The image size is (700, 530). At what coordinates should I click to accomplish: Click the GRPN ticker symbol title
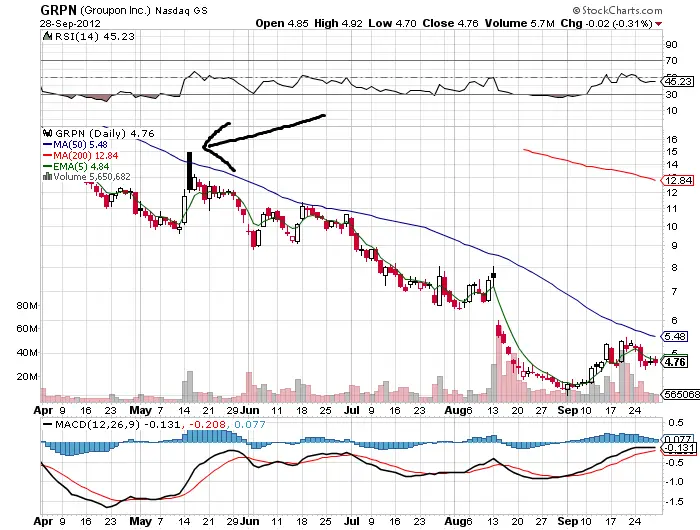(x=59, y=10)
